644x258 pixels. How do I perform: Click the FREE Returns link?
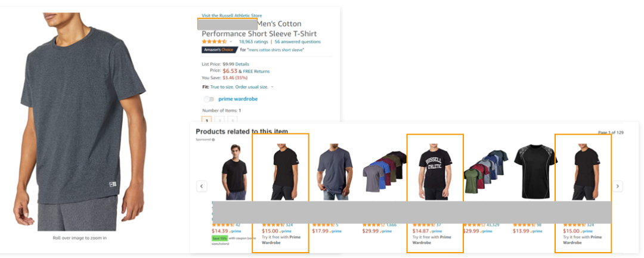click(x=257, y=71)
